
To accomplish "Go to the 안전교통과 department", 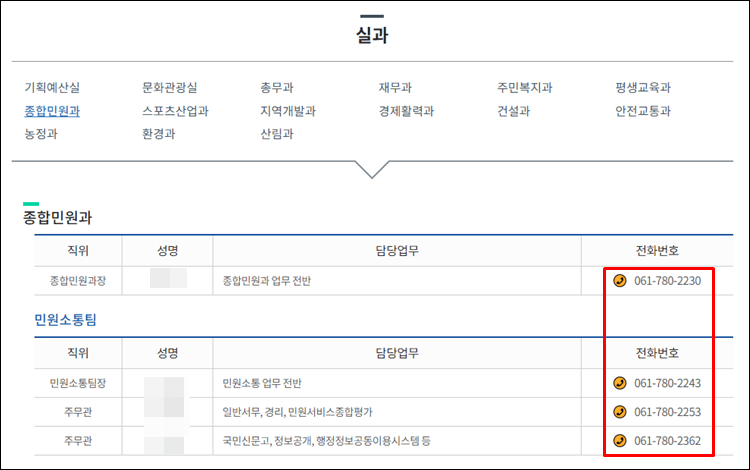I will point(643,111).
